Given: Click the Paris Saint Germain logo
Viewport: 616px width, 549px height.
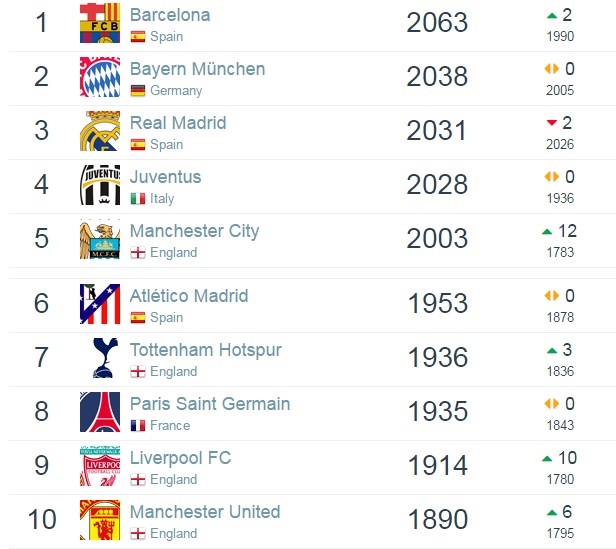Looking at the screenshot, I should [x=100, y=412].
